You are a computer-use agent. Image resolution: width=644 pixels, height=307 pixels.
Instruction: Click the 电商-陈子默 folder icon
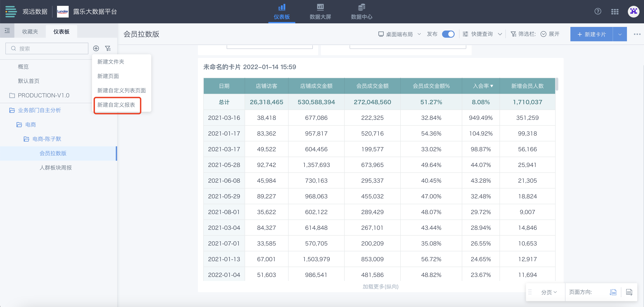(x=26, y=139)
